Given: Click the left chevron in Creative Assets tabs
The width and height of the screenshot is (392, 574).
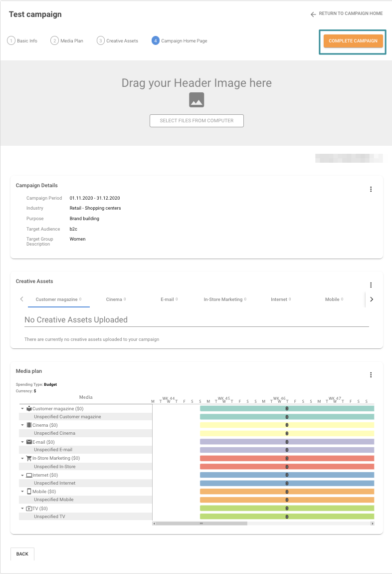Looking at the screenshot, I should (21, 299).
